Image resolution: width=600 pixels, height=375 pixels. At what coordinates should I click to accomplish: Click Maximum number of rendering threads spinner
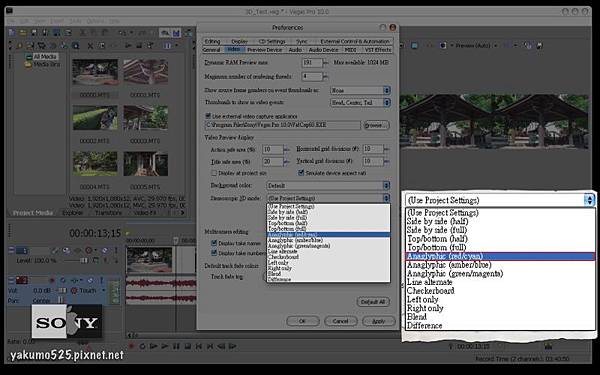(x=326, y=77)
